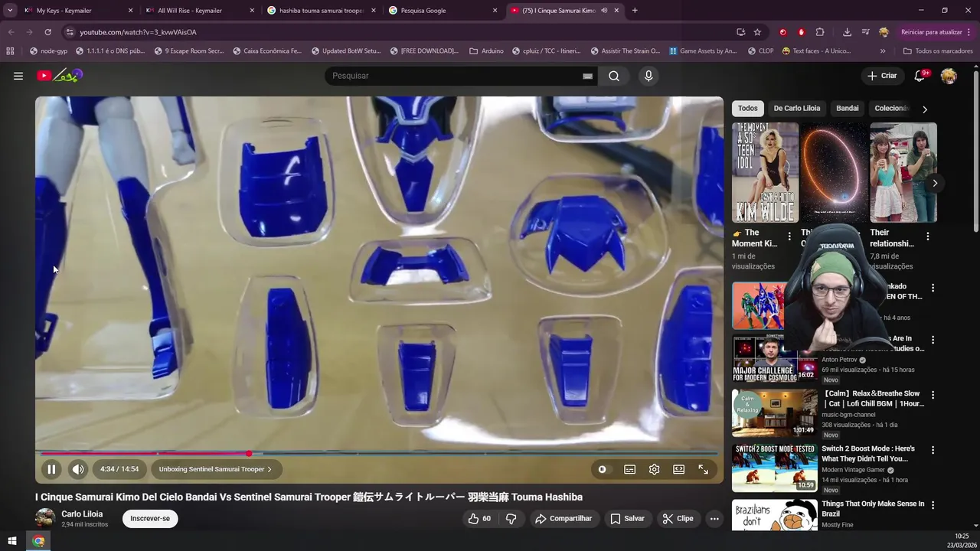980x551 pixels.
Task: Save video with Salvar button
Action: pyautogui.click(x=627, y=518)
